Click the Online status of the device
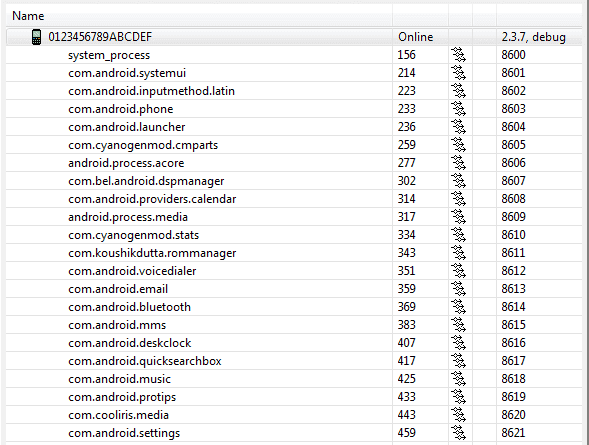Viewport: 589px width, 445px height. click(416, 37)
